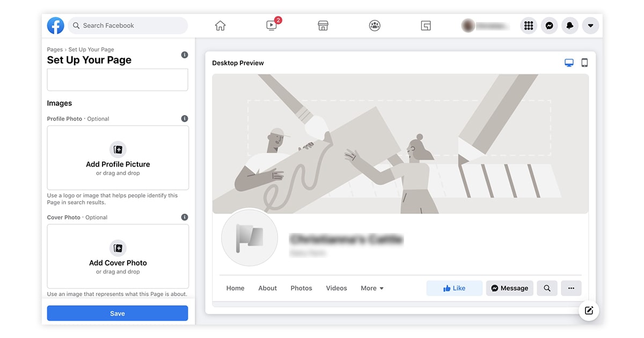Select the About tab
The width and height of the screenshot is (644, 338).
tap(267, 288)
